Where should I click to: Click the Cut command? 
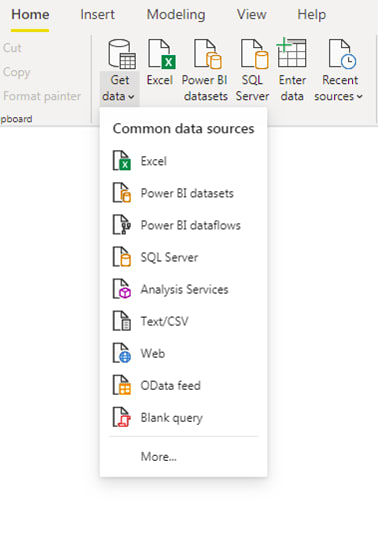tap(12, 48)
